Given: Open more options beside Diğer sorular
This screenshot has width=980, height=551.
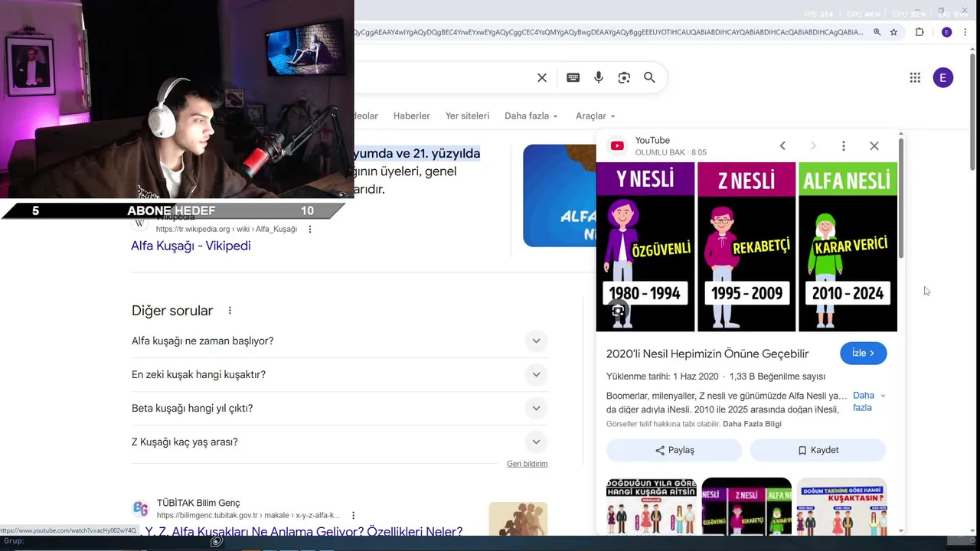Looking at the screenshot, I should point(230,311).
